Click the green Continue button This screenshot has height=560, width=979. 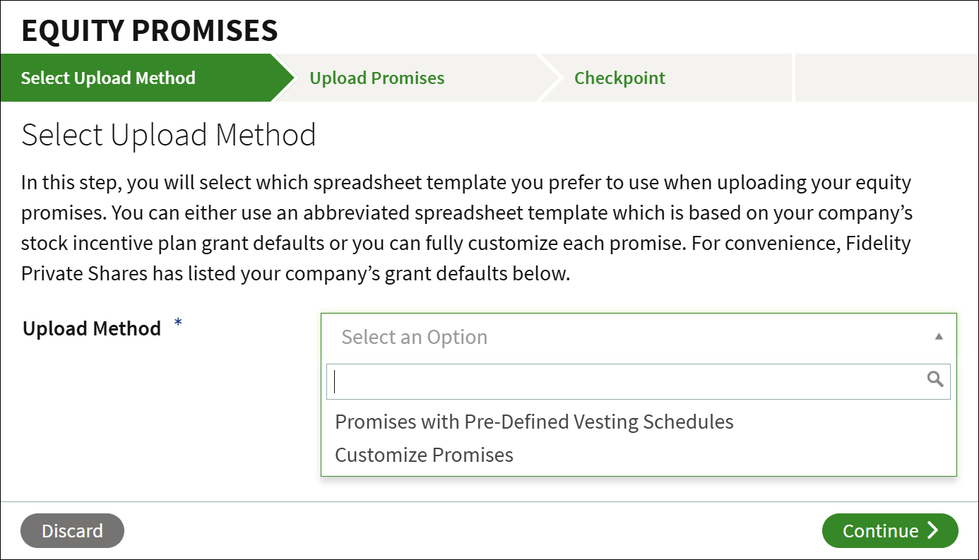[890, 531]
